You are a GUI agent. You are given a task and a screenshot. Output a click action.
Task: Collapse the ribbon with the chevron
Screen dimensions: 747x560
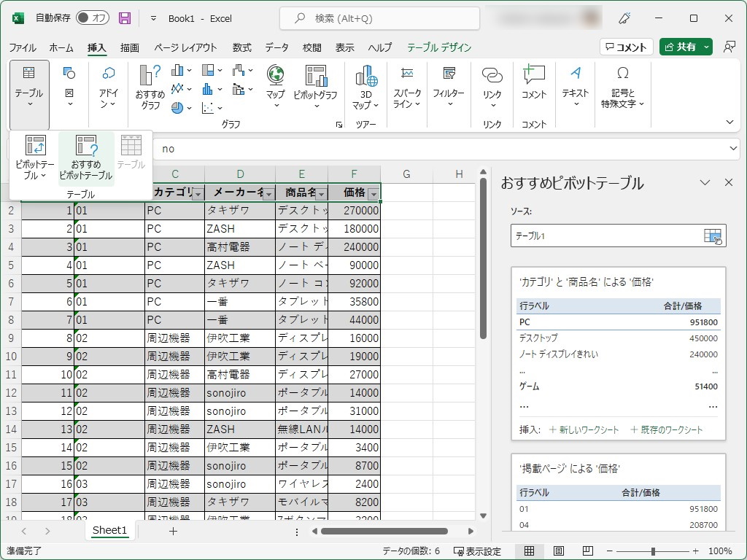coord(729,122)
